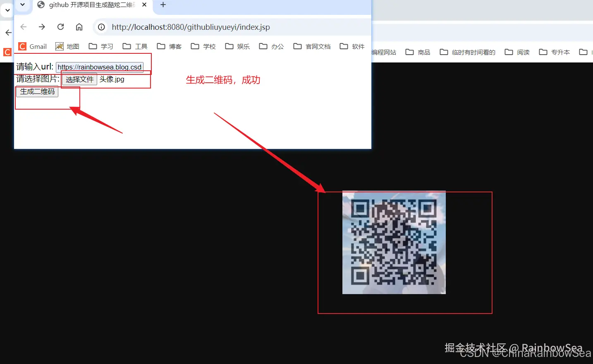Open 编程网站 folder in background window
The height and width of the screenshot is (364, 593).
pyautogui.click(x=384, y=52)
